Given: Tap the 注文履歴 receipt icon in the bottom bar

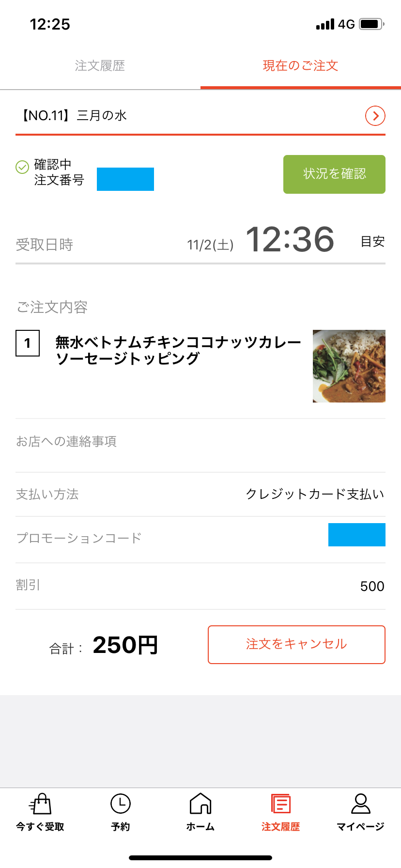Looking at the screenshot, I should pos(281,805).
